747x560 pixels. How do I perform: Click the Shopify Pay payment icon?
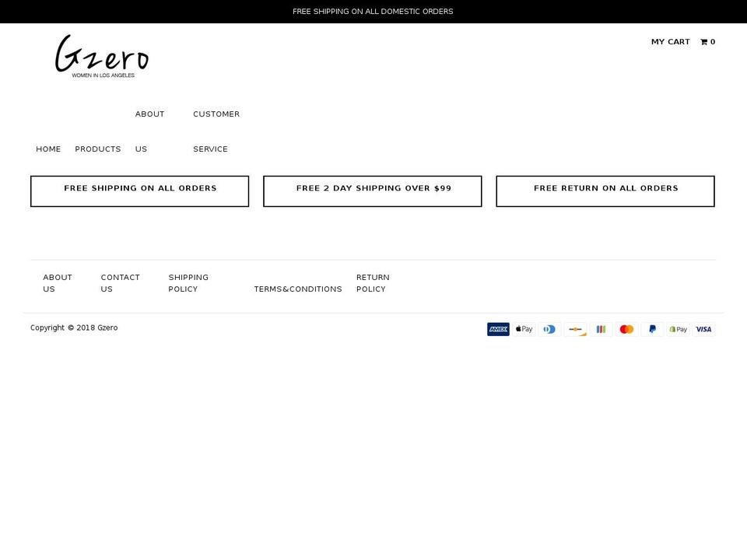pos(679,329)
